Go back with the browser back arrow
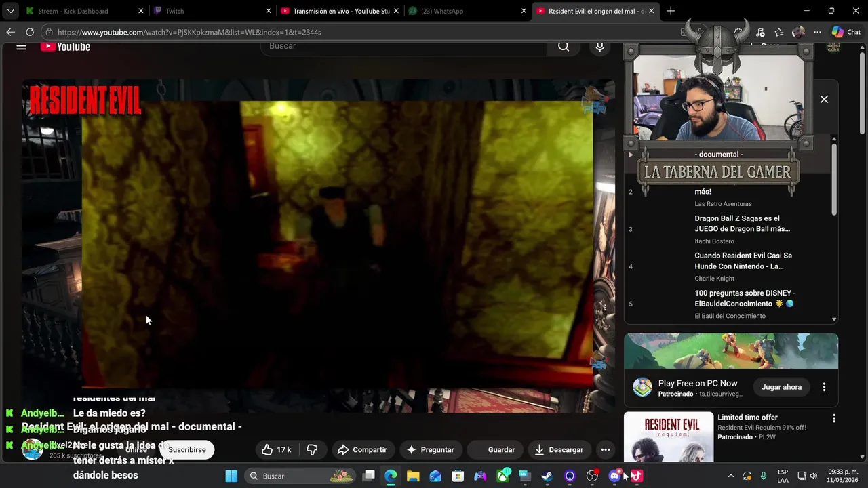 10,32
